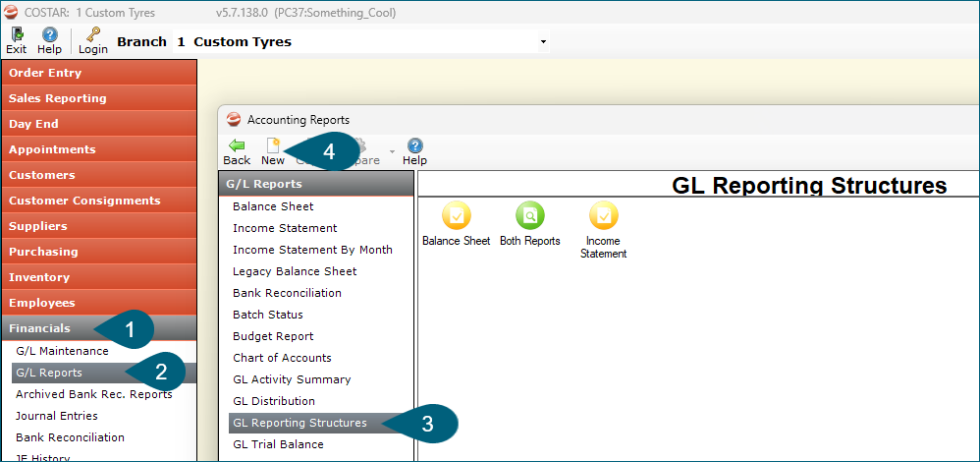
Task: Expand the Employees section
Action: click(x=99, y=303)
